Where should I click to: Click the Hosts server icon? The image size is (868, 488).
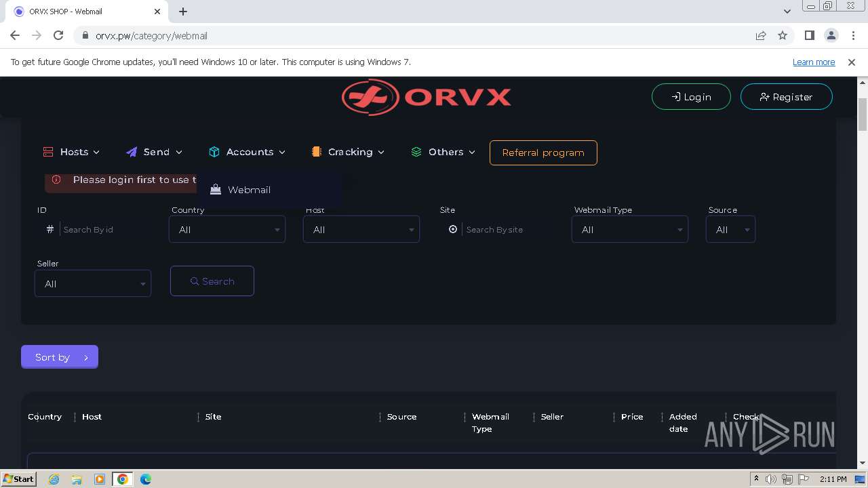(48, 152)
